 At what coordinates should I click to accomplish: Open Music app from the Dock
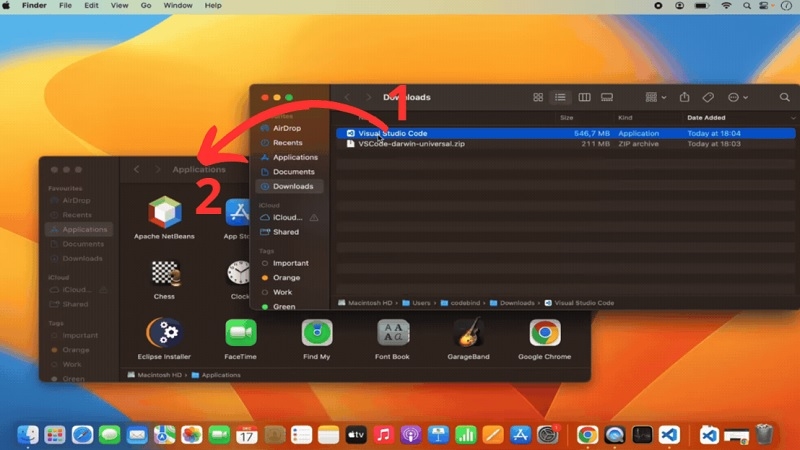pyautogui.click(x=383, y=435)
